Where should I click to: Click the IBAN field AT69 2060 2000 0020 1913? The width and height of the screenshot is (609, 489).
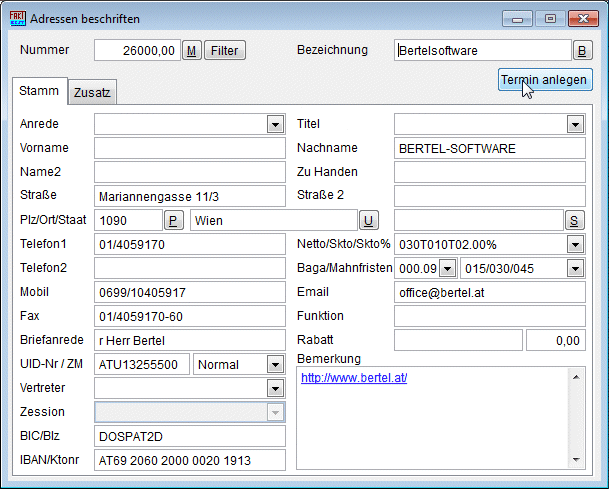(x=190, y=460)
